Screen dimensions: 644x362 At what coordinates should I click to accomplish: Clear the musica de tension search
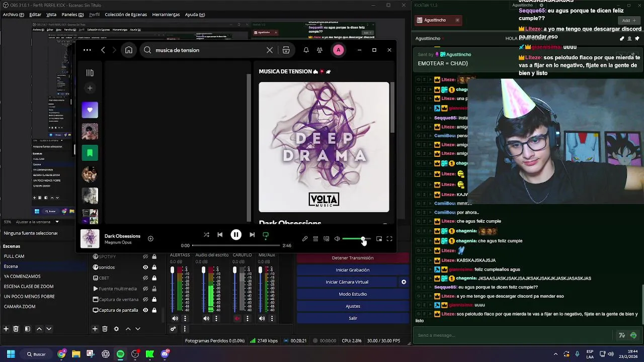(x=270, y=50)
